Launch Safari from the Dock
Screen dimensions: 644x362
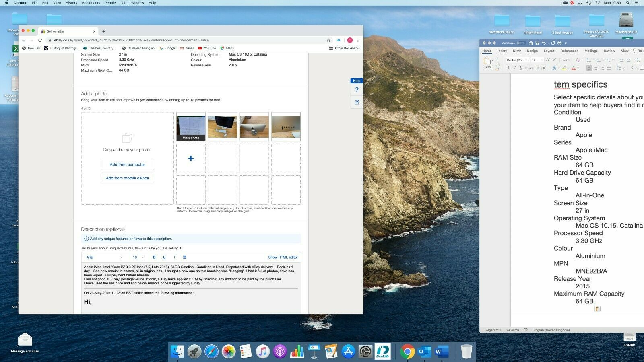(x=211, y=352)
